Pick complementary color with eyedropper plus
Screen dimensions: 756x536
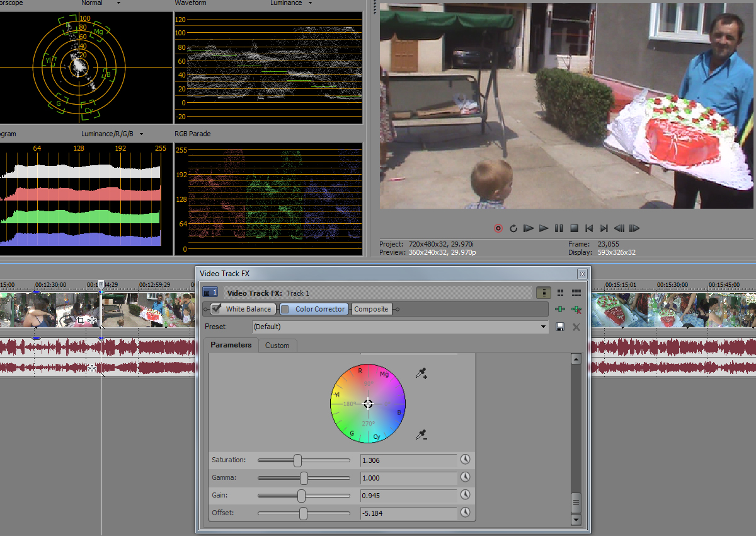click(x=421, y=374)
